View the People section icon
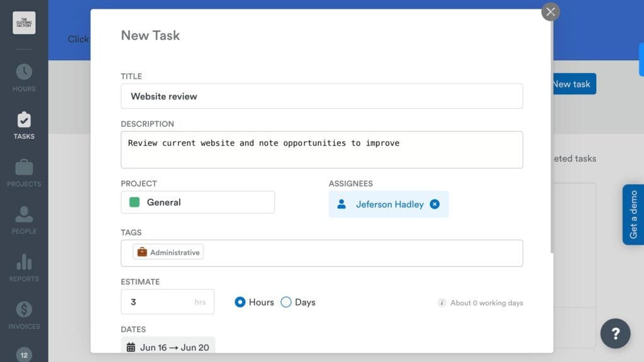Image resolution: width=644 pixels, height=362 pixels. (x=23, y=215)
